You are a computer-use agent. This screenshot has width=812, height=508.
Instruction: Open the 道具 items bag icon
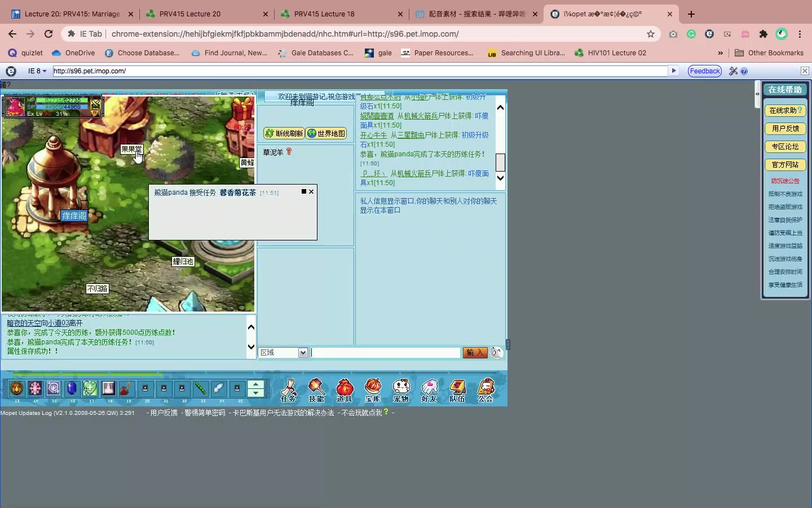[345, 389]
